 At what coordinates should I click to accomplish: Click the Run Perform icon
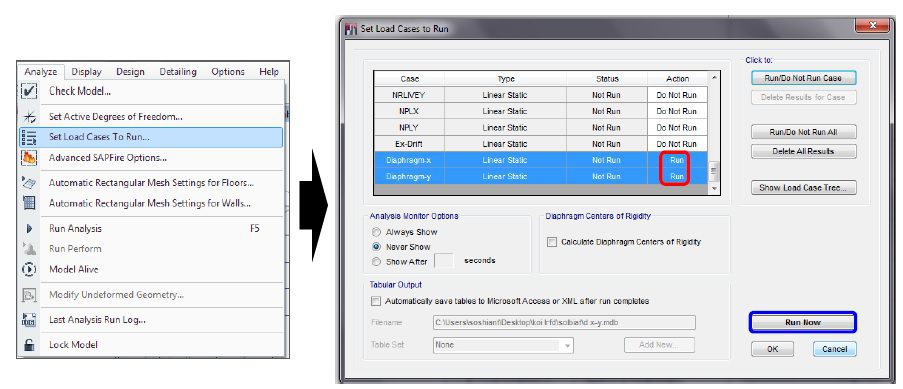pos(29,249)
